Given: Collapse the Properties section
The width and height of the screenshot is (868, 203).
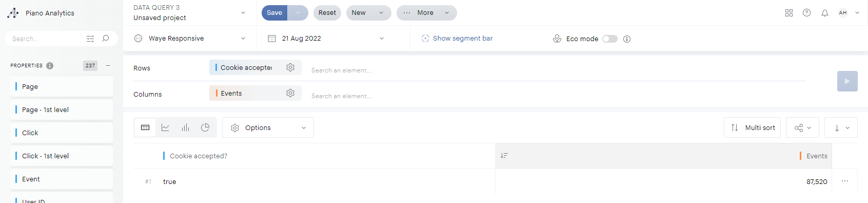Looking at the screenshot, I should 108,65.
